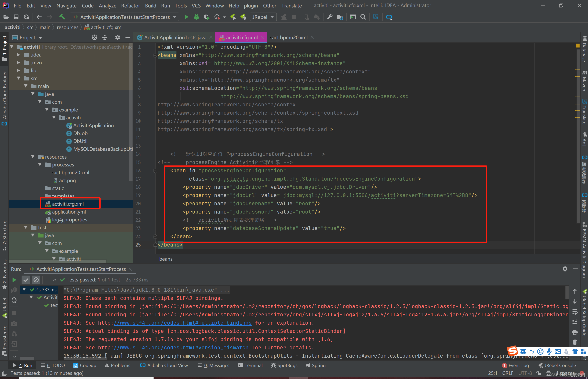Run with coverage shield icon
The width and height of the screenshot is (588, 379).
pos(206,17)
